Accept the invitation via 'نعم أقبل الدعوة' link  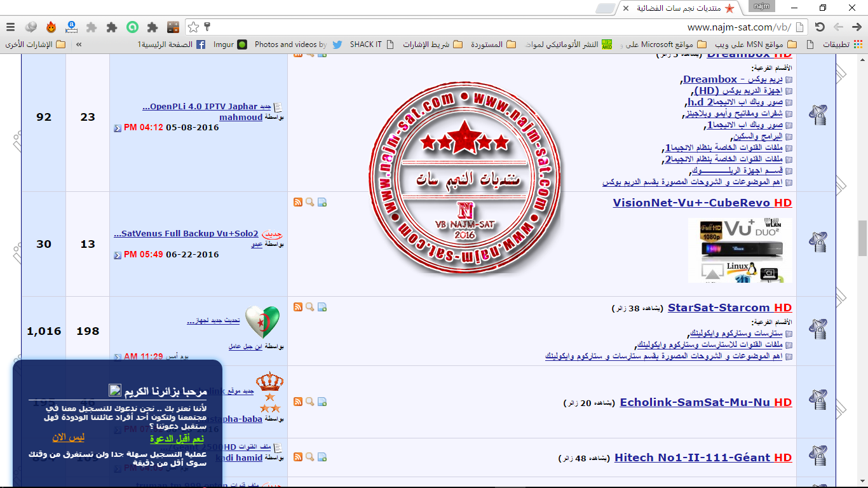coord(177,438)
